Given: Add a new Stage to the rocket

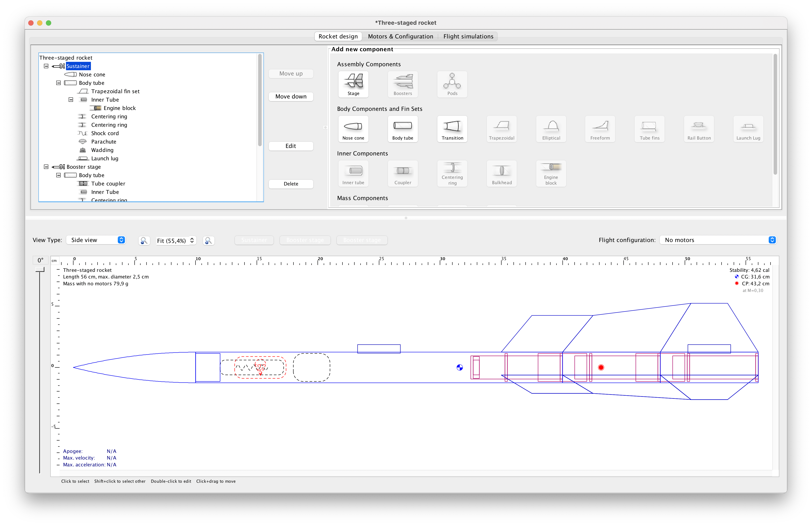Looking at the screenshot, I should (x=353, y=84).
